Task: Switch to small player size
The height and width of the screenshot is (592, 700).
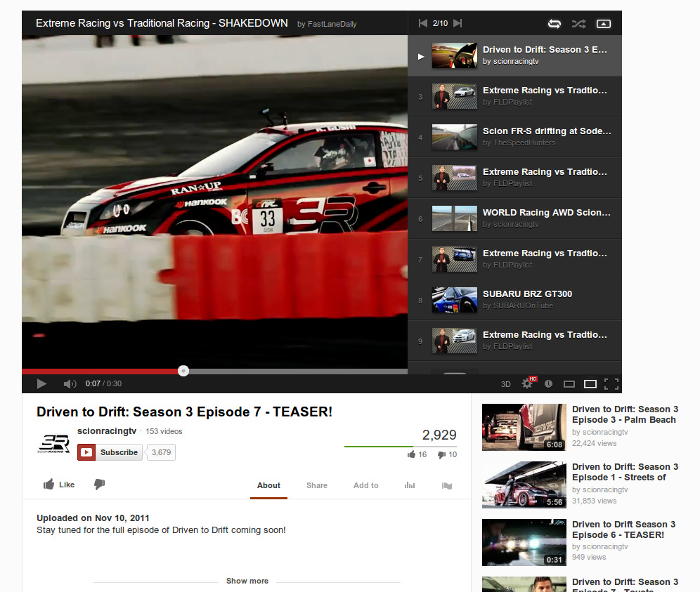Action: click(569, 384)
